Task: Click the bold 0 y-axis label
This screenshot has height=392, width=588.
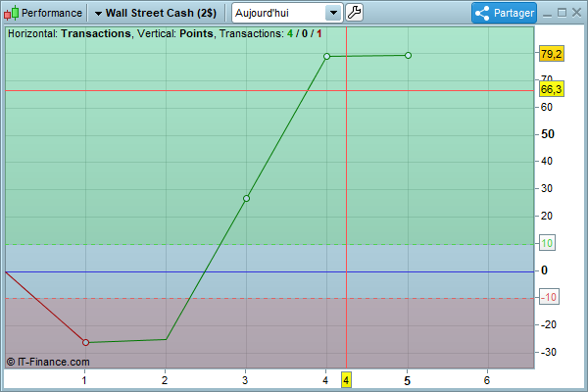Action: tap(544, 270)
